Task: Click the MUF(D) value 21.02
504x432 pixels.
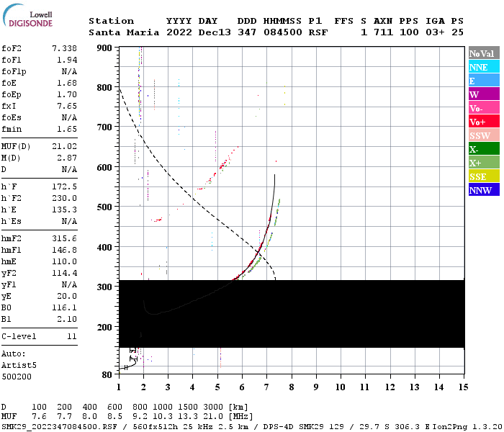Action: [x=64, y=146]
